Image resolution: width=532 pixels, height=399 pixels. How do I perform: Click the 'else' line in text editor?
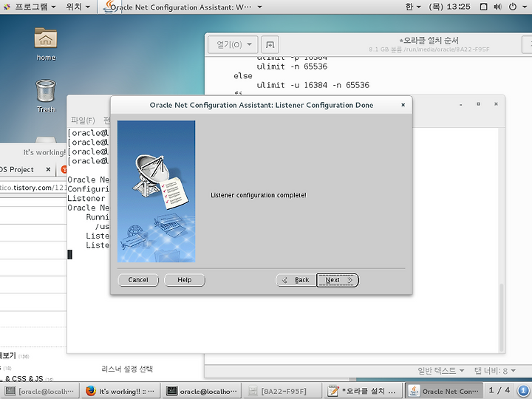(243, 75)
